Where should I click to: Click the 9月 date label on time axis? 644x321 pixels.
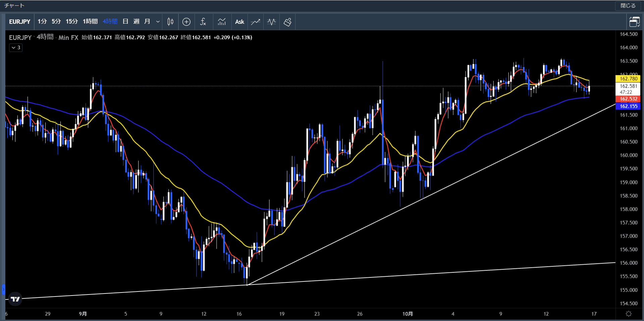83,314
